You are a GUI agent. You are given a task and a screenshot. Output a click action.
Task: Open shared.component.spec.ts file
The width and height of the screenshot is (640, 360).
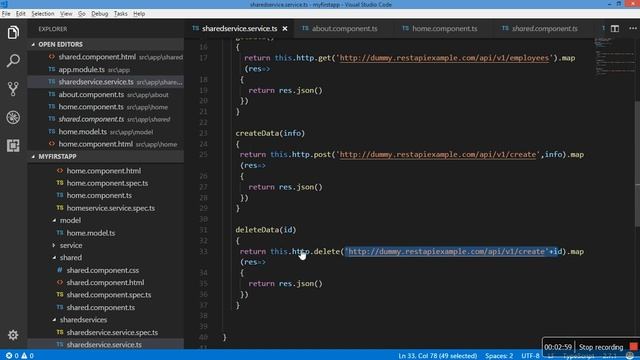coord(106,295)
